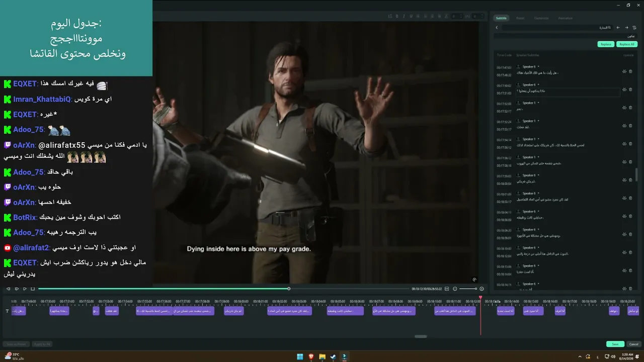Click merge icon for subtitle at 00:18:04:11
Screen dimensions: 644x362
click(x=624, y=216)
